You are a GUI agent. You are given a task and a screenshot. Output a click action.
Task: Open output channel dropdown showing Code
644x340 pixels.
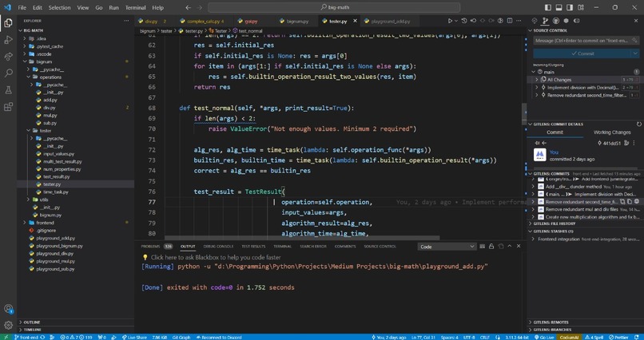click(447, 247)
